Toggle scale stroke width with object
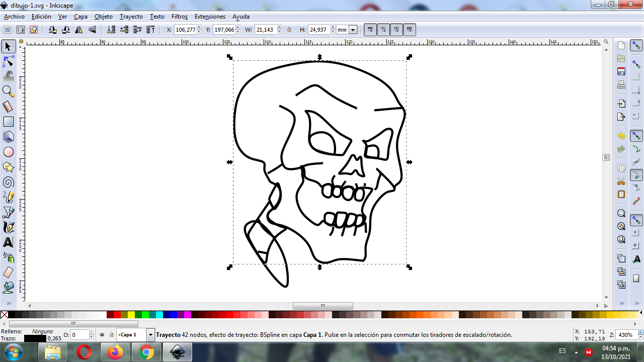This screenshot has width=644, height=362. (370, 30)
